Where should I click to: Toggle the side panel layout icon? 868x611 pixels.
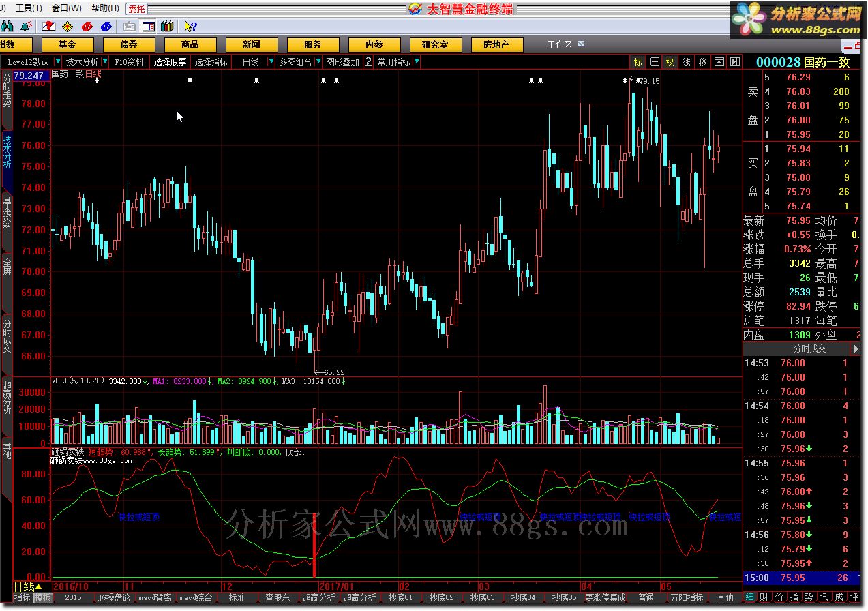[148, 27]
